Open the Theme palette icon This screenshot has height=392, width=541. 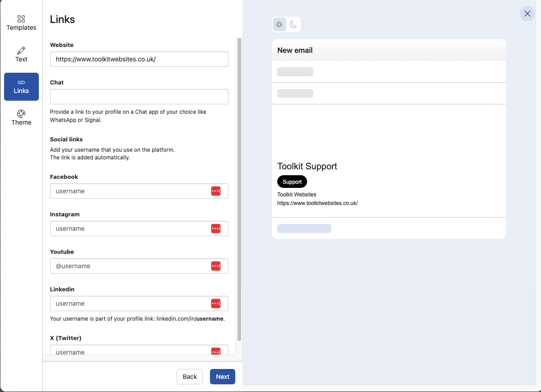pos(21,114)
